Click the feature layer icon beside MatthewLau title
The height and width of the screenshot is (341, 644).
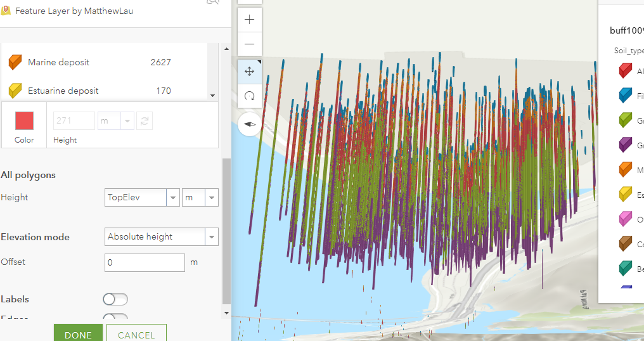[x=5, y=11]
